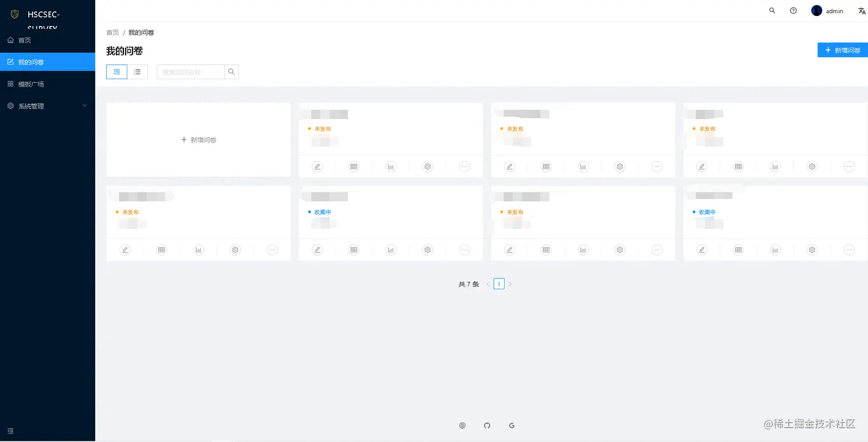Go to previous page in pagination

point(488,284)
